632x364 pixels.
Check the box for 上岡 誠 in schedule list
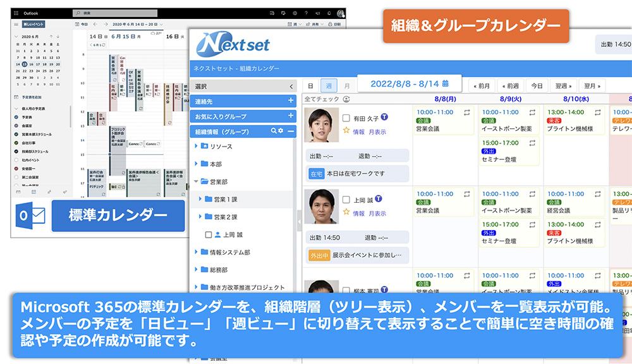(346, 200)
